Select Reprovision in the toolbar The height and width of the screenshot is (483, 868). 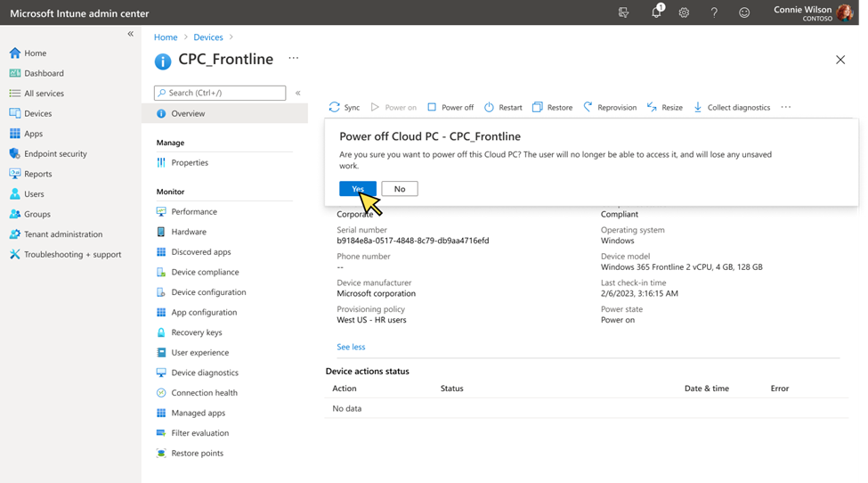click(x=610, y=108)
